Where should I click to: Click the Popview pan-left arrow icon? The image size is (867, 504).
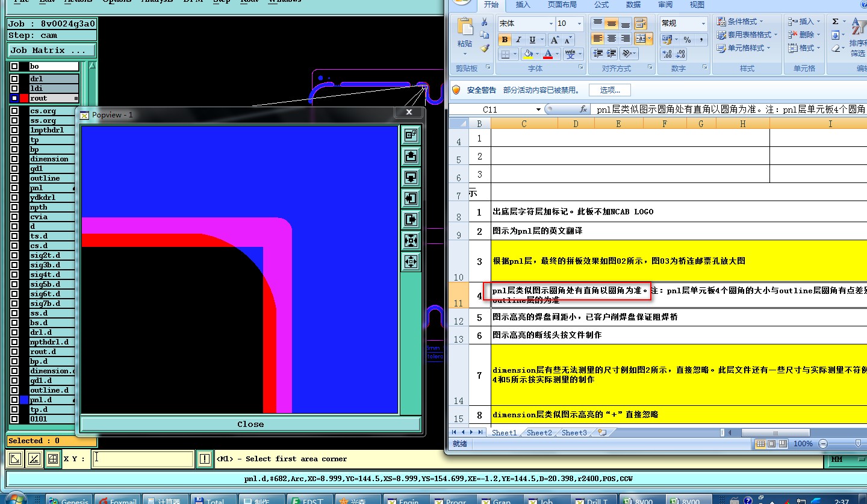(411, 198)
